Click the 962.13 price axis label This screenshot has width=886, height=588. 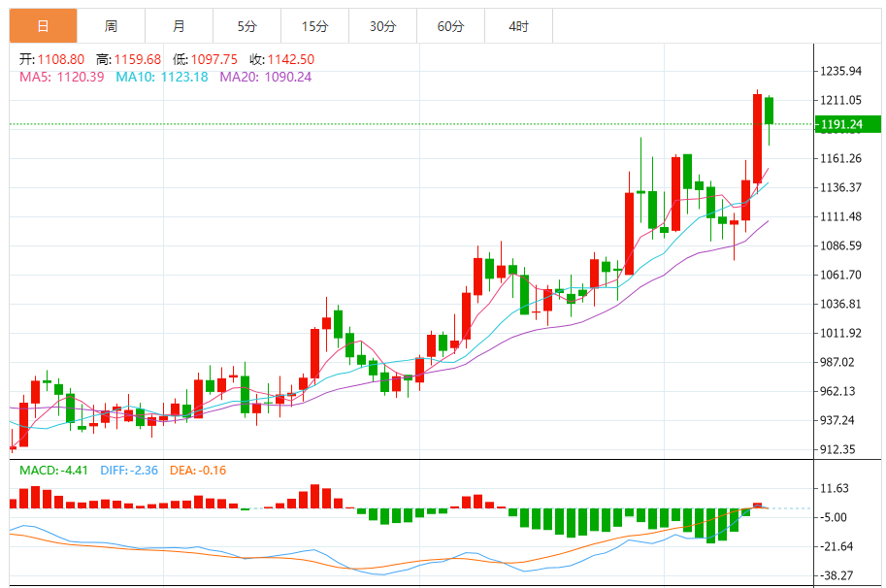pyautogui.click(x=837, y=391)
